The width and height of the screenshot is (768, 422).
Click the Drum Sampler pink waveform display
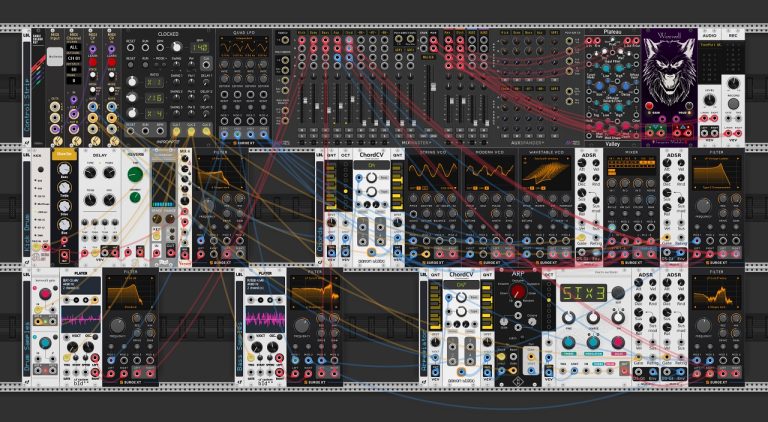pyautogui.click(x=80, y=319)
